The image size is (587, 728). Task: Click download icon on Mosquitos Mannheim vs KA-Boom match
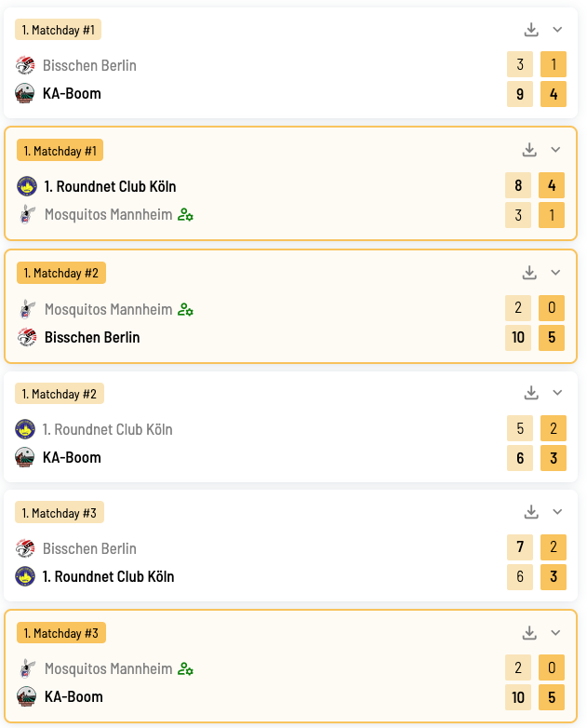(x=529, y=633)
